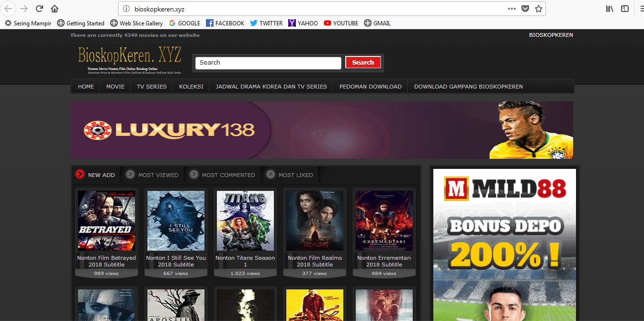Open the page actions menu (three dots)

coord(511,8)
